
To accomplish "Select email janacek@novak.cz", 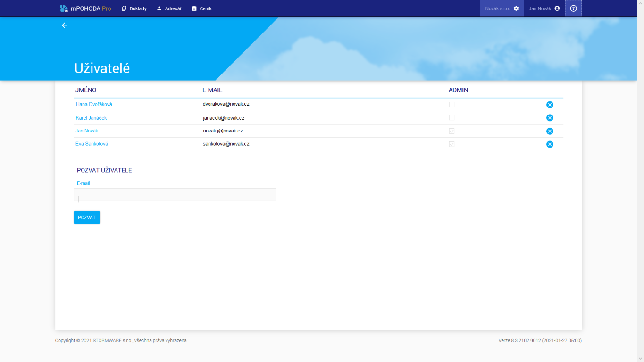I will point(224,118).
